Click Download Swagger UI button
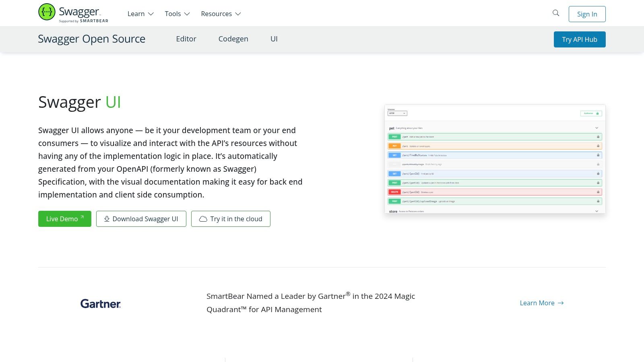The height and width of the screenshot is (362, 644). pyautogui.click(x=141, y=219)
